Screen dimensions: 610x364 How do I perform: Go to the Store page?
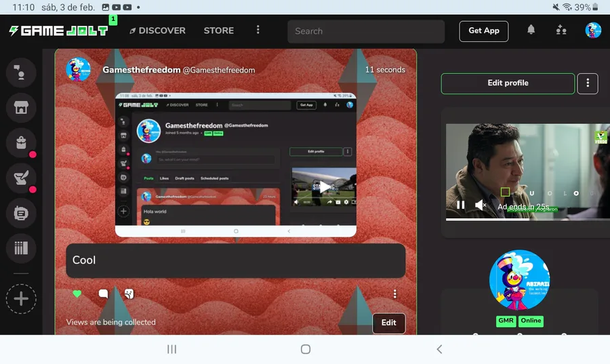pyautogui.click(x=219, y=31)
